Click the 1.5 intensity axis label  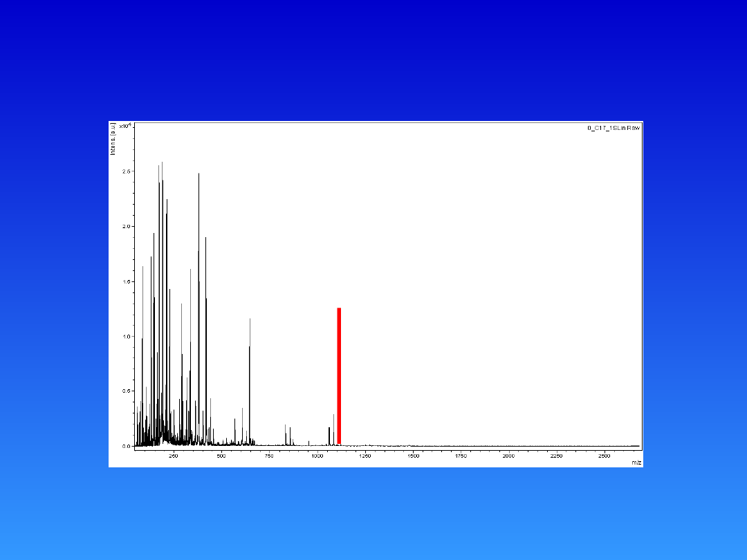click(127, 282)
